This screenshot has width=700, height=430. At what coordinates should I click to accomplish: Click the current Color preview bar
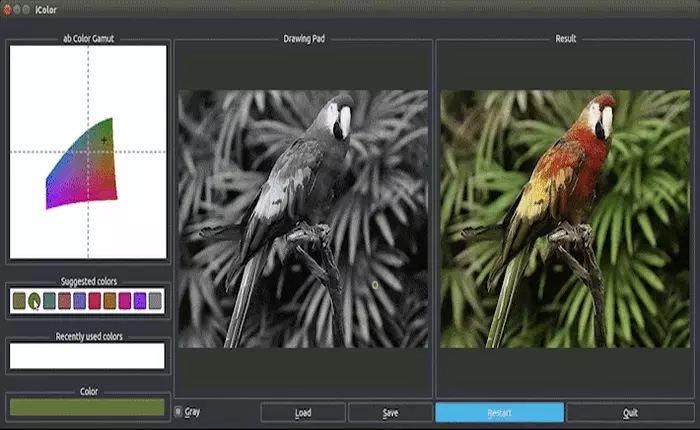(86, 407)
